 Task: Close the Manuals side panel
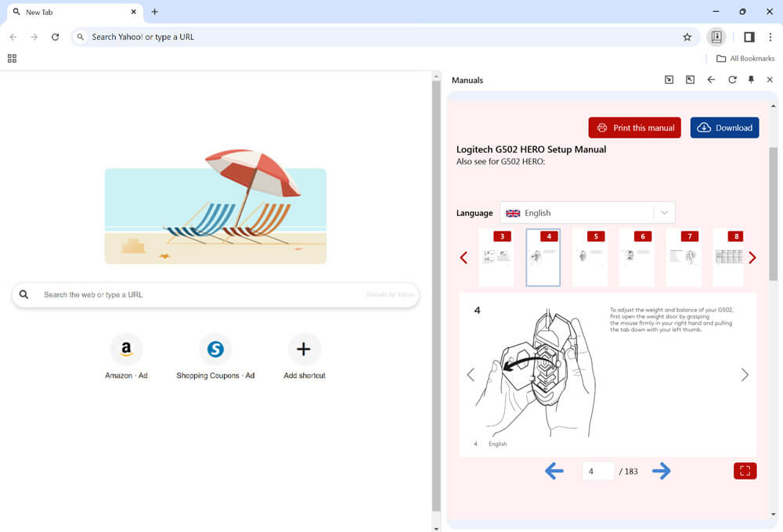click(x=770, y=80)
